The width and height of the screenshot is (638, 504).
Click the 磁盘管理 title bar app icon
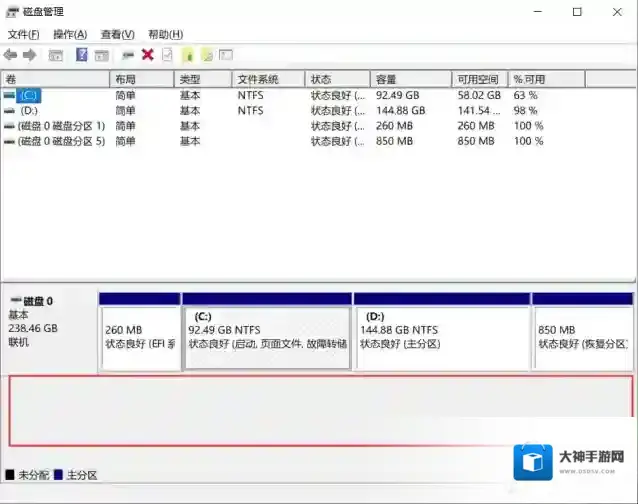[12, 12]
